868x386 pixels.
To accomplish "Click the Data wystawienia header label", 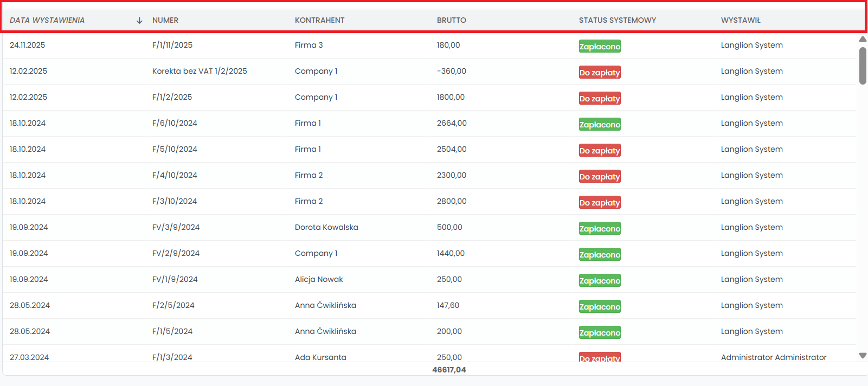I will 47,21.
